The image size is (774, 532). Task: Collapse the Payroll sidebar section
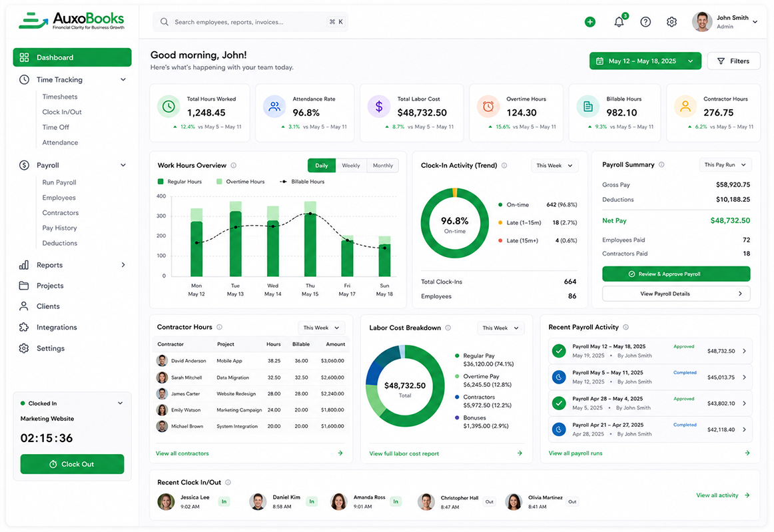123,165
